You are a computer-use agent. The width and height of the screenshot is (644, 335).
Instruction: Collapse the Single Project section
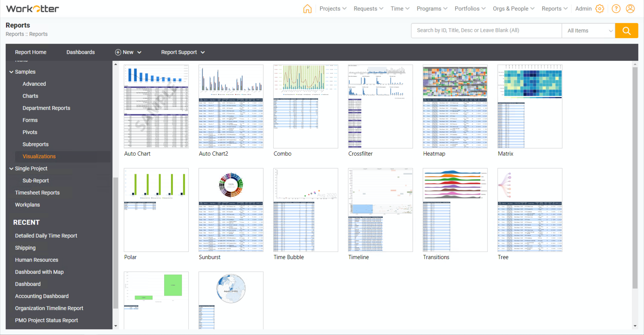11,169
